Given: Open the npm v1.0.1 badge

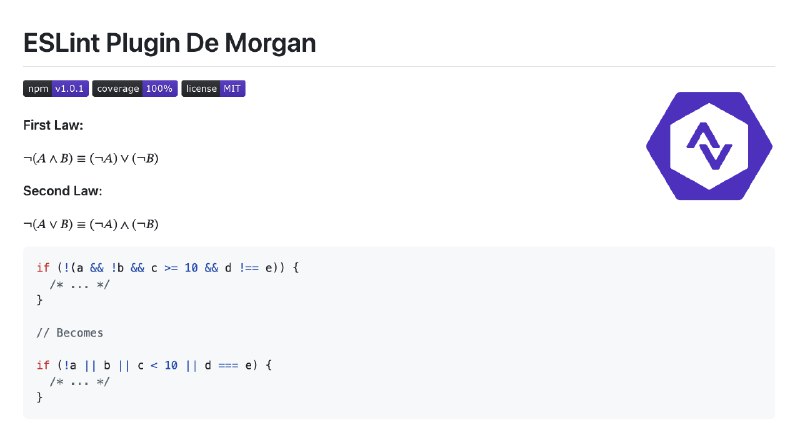Looking at the screenshot, I should [x=56, y=89].
